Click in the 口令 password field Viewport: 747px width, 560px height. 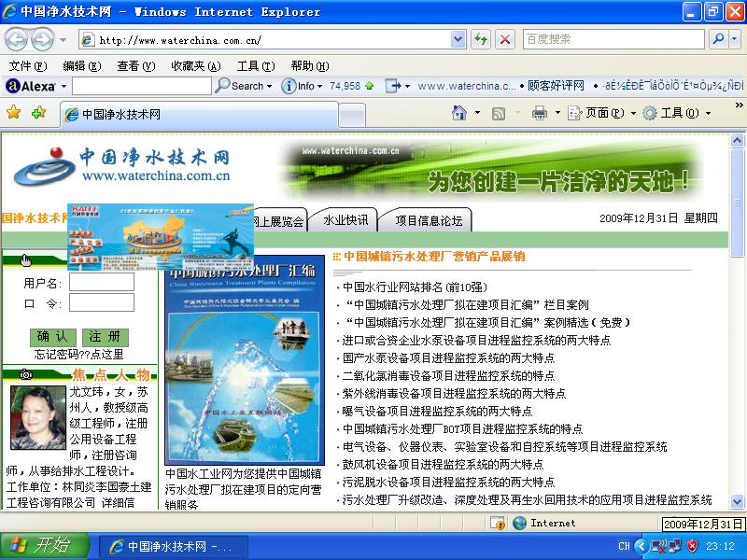tap(102, 302)
